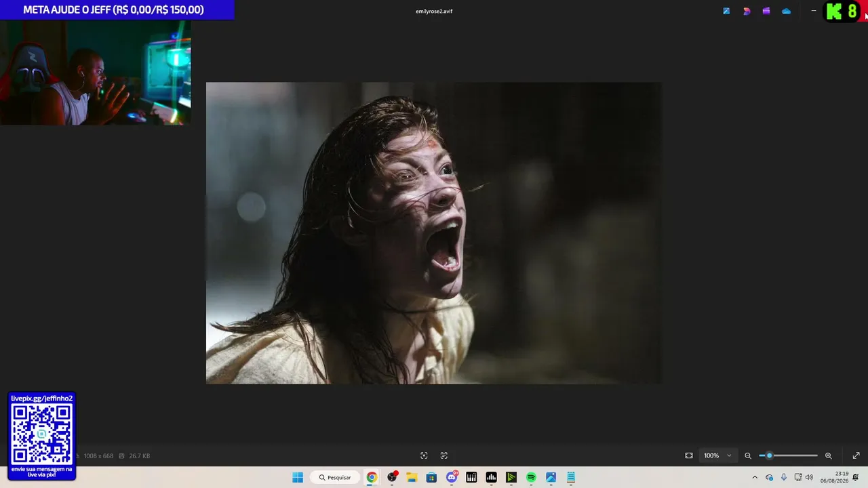Zoom in using the plus magnifier
This screenshot has height=488, width=868.
[x=828, y=455]
